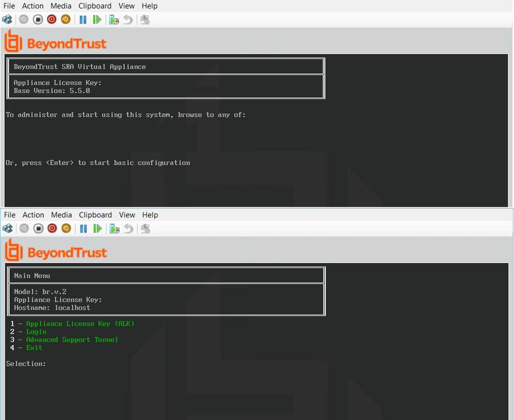Click the green 'Exit' option text
The height and width of the screenshot is (420, 514).
tap(34, 347)
